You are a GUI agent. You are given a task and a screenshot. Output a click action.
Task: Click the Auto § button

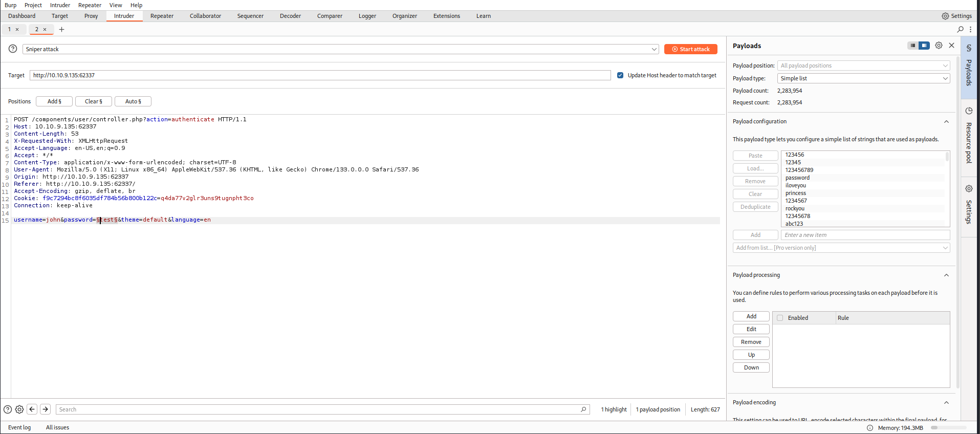pos(133,101)
